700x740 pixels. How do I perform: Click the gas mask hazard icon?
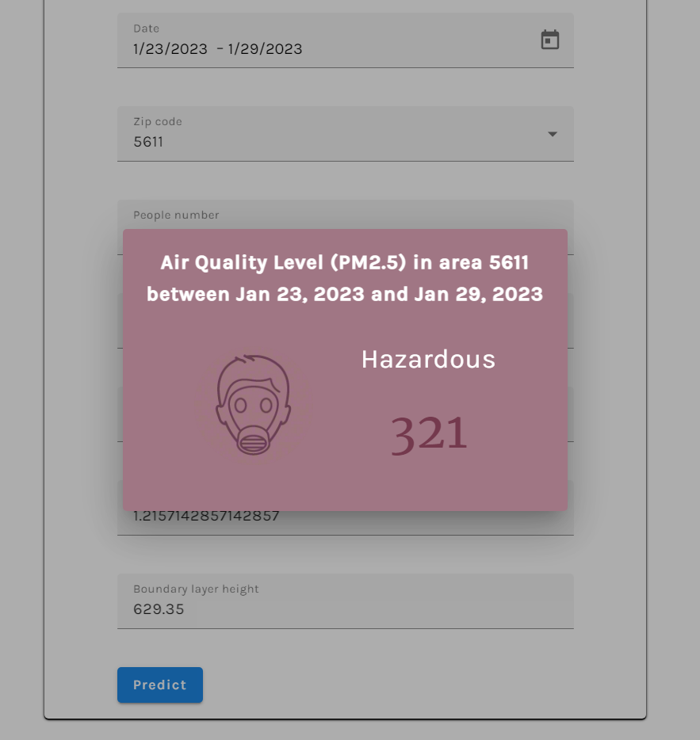pos(253,405)
